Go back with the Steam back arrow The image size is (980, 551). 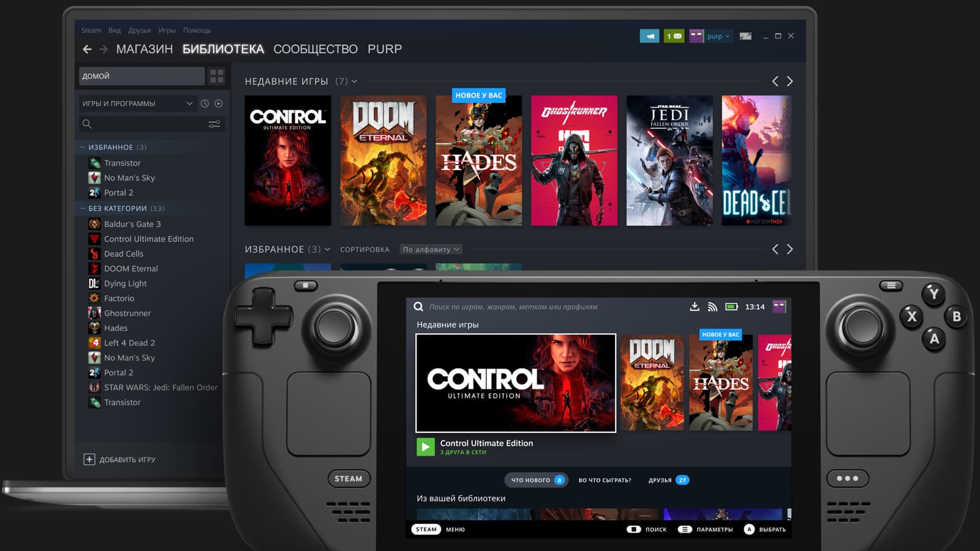(87, 49)
